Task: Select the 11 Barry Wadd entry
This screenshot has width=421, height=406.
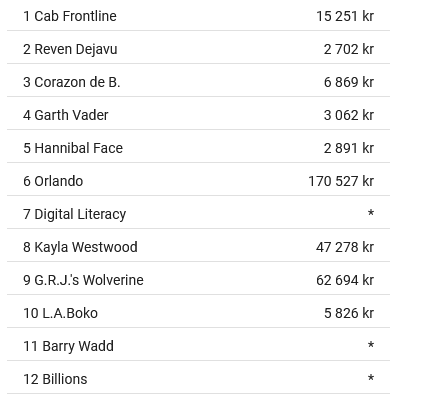Action: (x=198, y=344)
